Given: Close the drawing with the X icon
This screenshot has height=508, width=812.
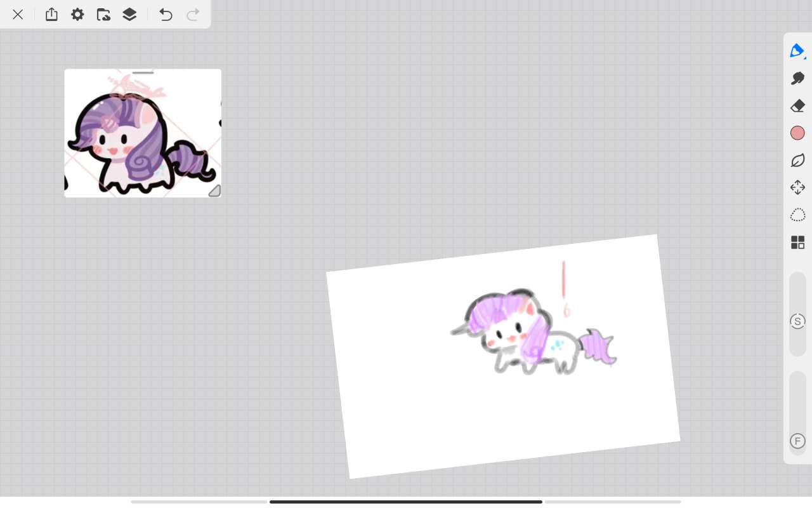Looking at the screenshot, I should pyautogui.click(x=18, y=15).
